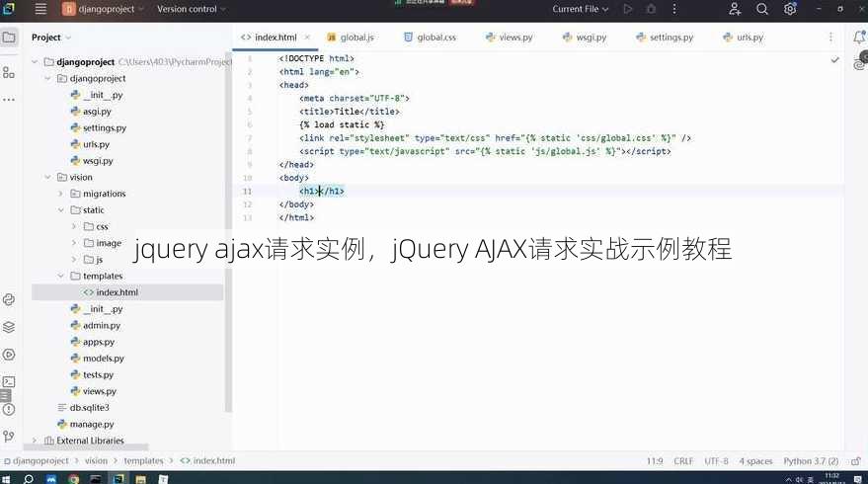Open the Git version control tool icon
868x484 pixels.
point(9,437)
